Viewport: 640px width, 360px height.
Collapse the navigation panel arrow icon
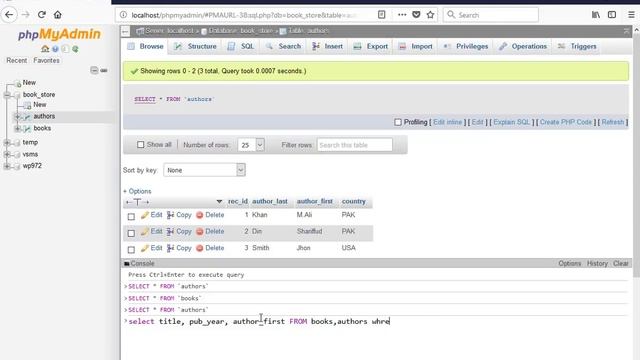[126, 31]
